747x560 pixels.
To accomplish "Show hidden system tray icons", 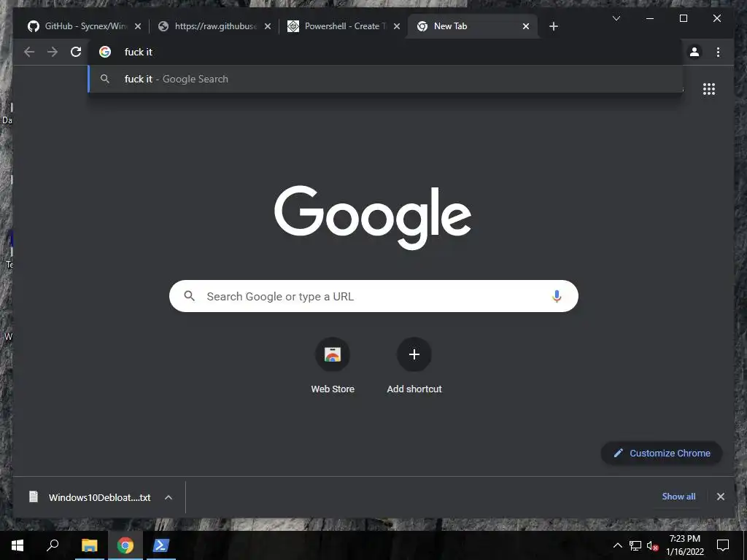I will tap(617, 545).
